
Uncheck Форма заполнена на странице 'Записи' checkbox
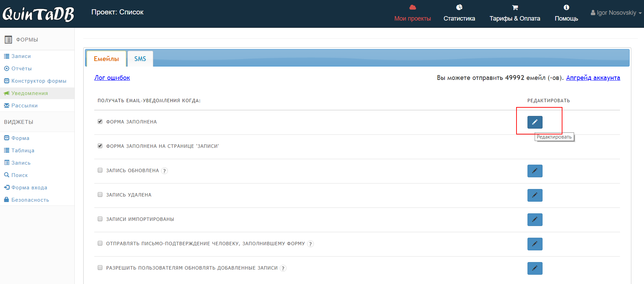(x=100, y=146)
